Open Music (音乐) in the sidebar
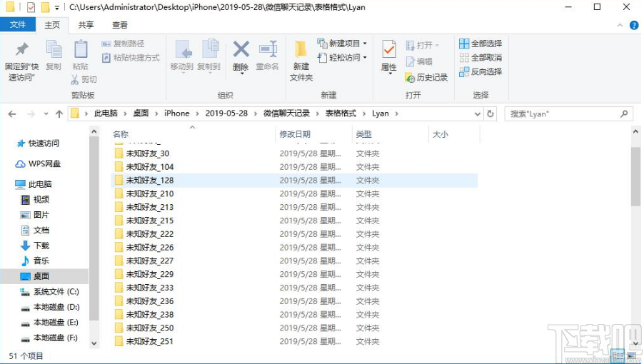This screenshot has height=364, width=644. pos(35,261)
